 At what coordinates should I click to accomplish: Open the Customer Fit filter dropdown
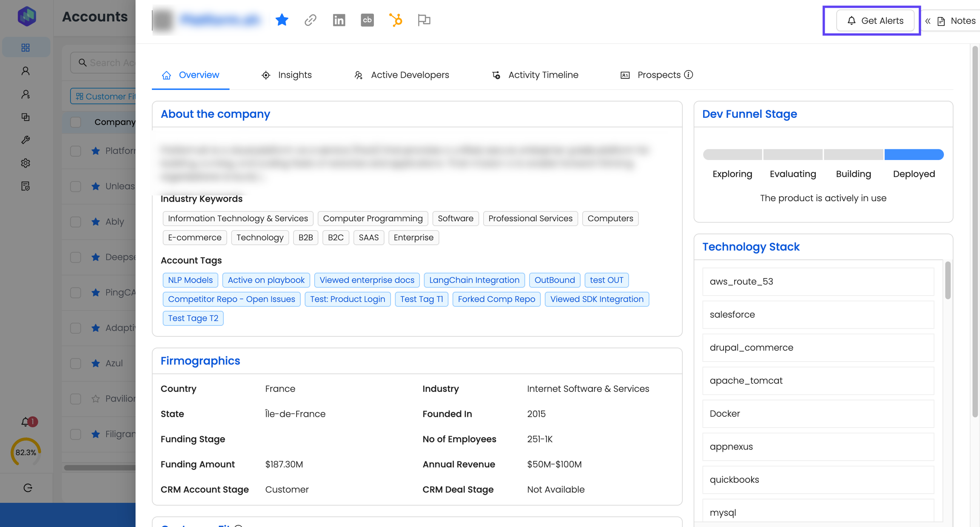pos(103,97)
